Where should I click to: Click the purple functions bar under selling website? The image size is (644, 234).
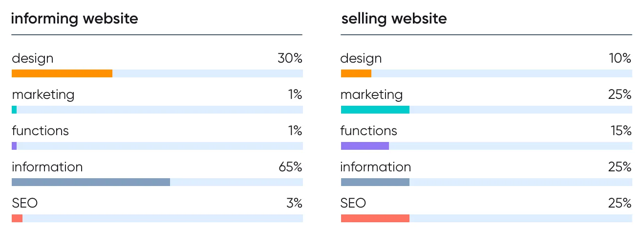point(365,146)
